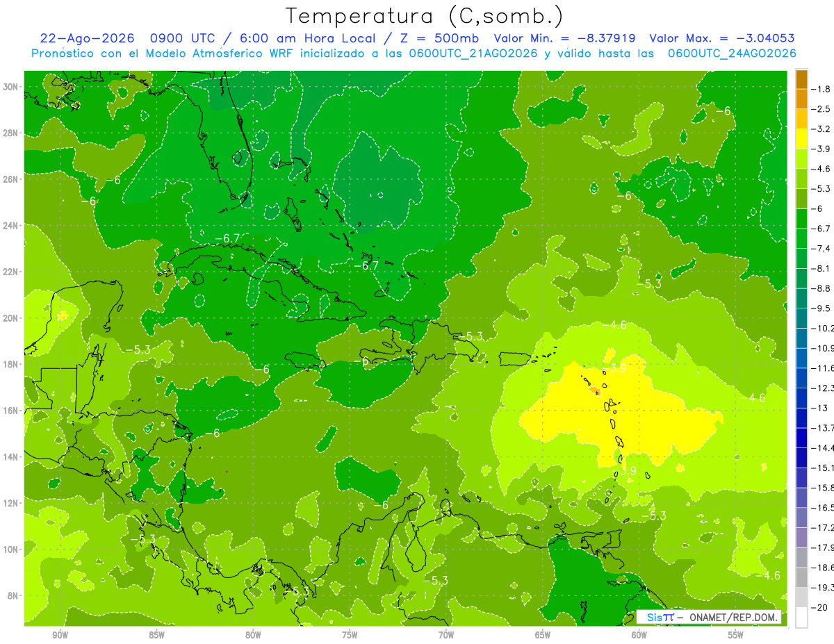This screenshot has width=834, height=644.
Task: Click the orange swatch between -1.8 and -2.5
Action: point(801,99)
